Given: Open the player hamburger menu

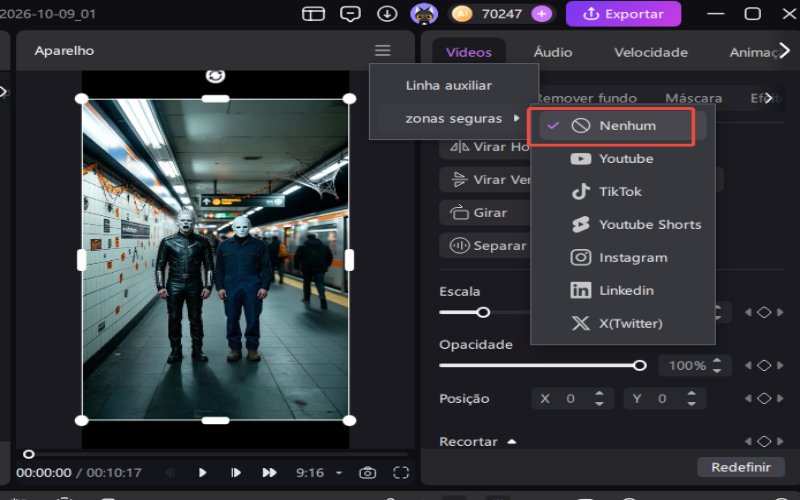Looking at the screenshot, I should point(383,50).
